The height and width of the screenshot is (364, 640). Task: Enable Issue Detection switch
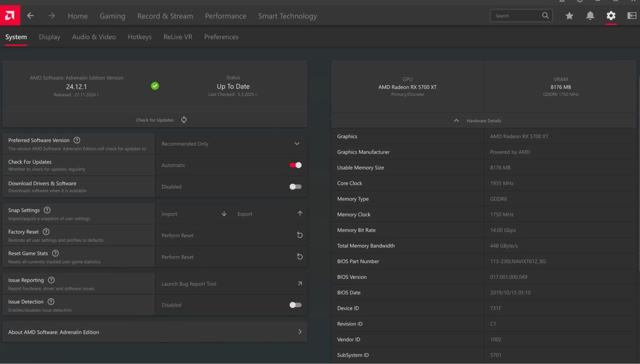coord(296,305)
